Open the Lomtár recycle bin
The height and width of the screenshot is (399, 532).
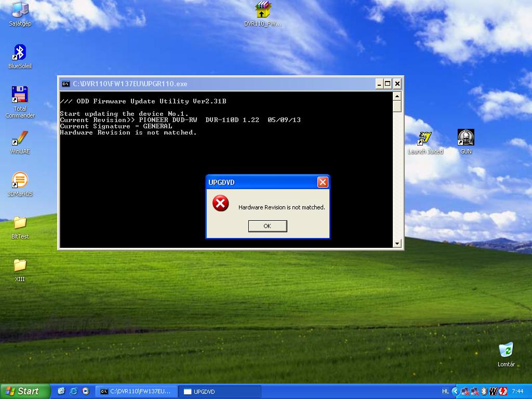tap(506, 351)
